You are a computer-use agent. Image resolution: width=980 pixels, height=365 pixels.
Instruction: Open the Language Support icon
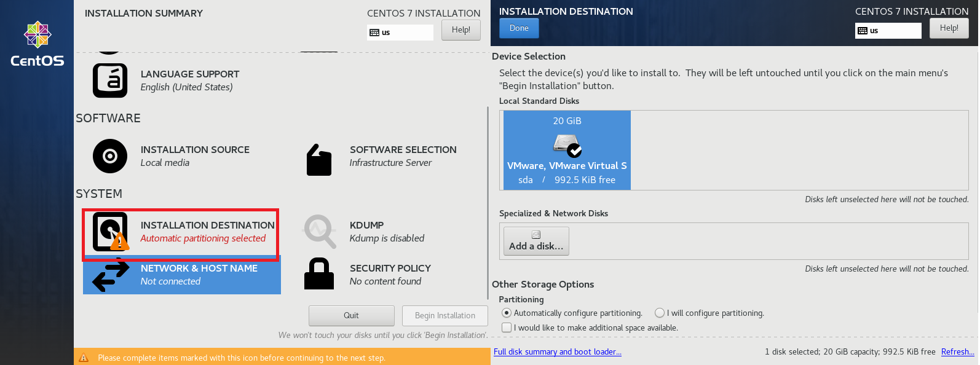(110, 80)
